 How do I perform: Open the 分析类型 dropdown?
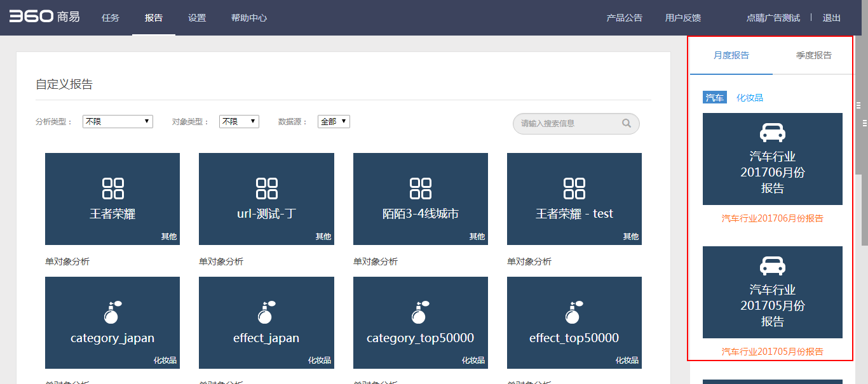click(118, 121)
